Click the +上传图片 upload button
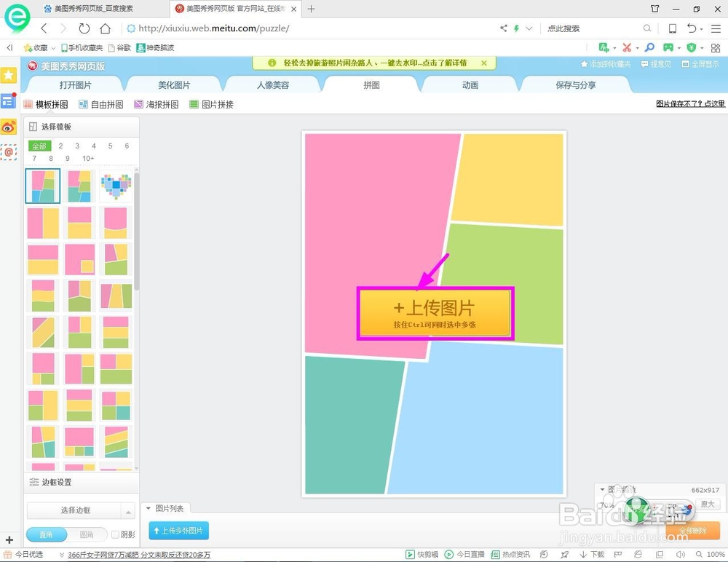 tap(435, 313)
